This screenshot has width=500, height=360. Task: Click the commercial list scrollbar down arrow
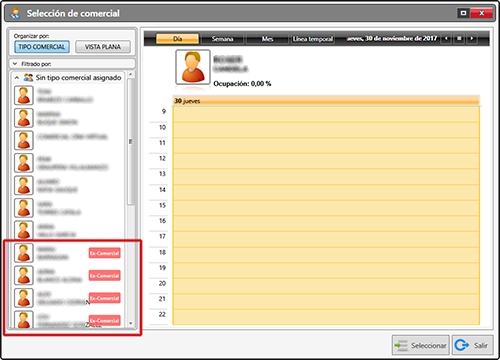click(x=131, y=323)
